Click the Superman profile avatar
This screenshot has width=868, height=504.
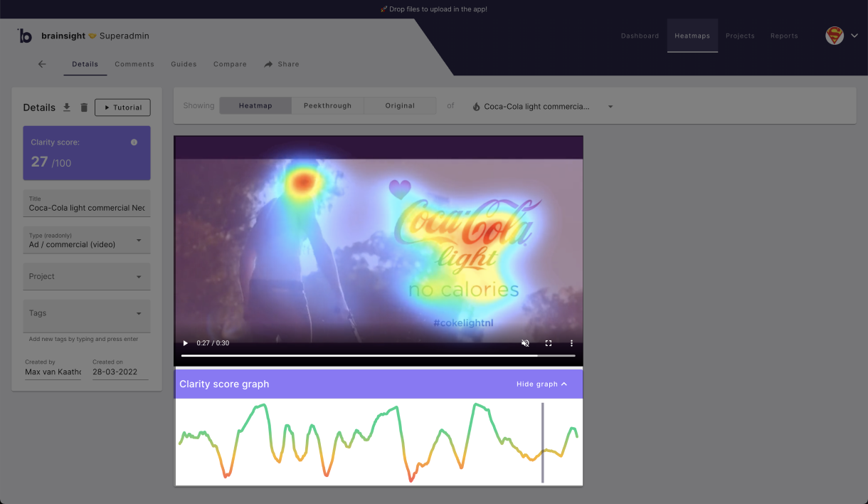(835, 36)
